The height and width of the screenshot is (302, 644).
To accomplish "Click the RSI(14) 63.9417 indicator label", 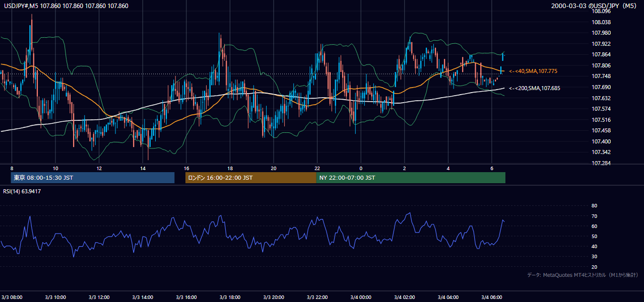I will [x=22, y=191].
